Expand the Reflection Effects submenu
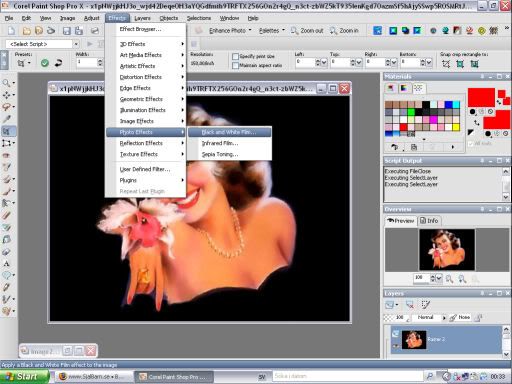Image resolution: width=512 pixels, height=384 pixels. (x=145, y=143)
